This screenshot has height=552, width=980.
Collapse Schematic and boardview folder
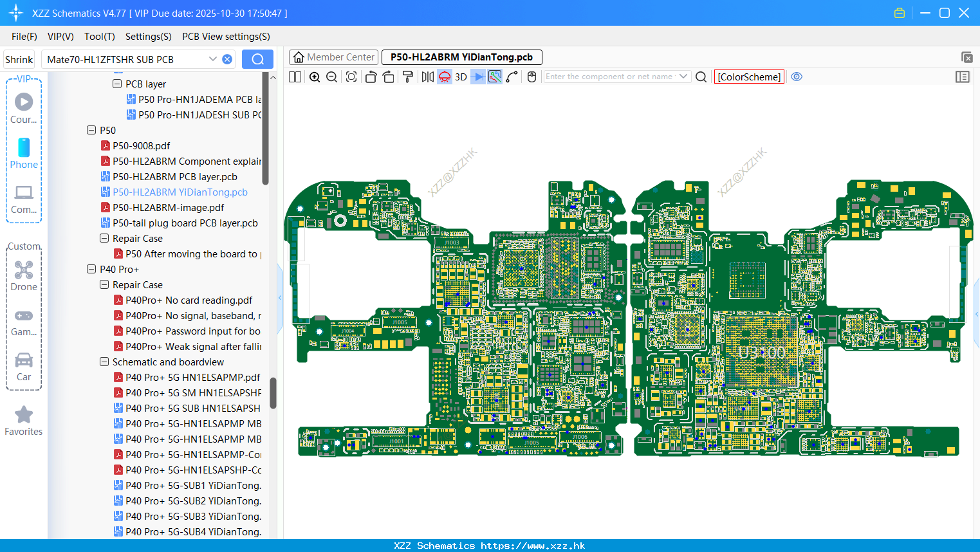104,362
